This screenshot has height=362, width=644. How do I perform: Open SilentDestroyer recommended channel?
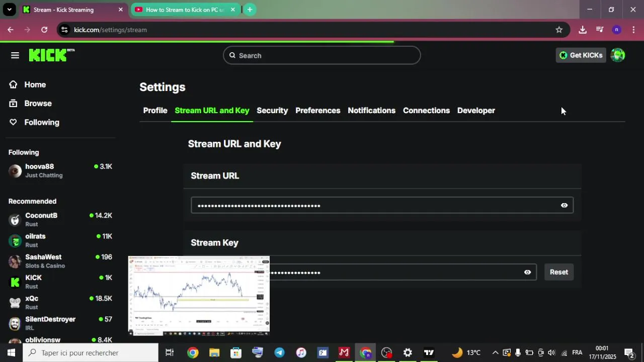coord(60,323)
